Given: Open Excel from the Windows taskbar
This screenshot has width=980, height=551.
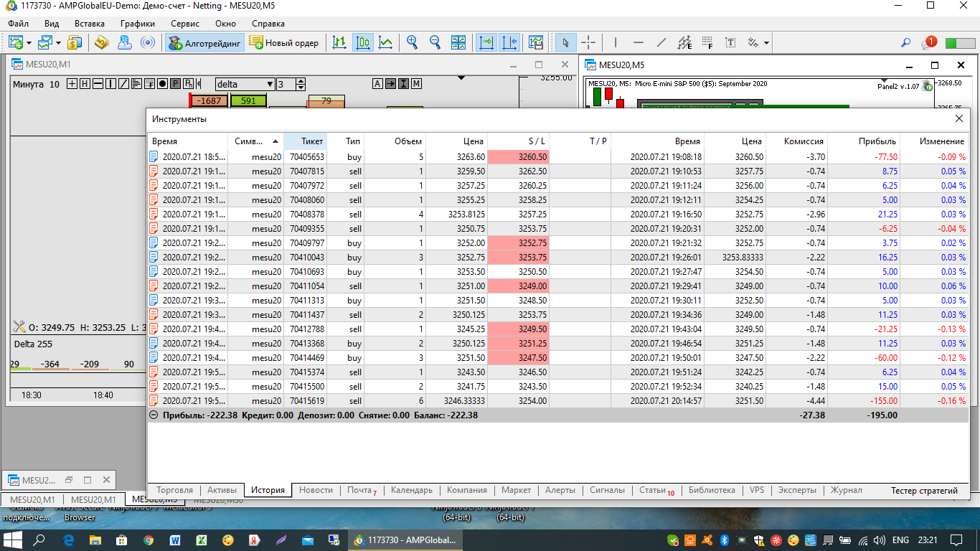Looking at the screenshot, I should (202, 540).
